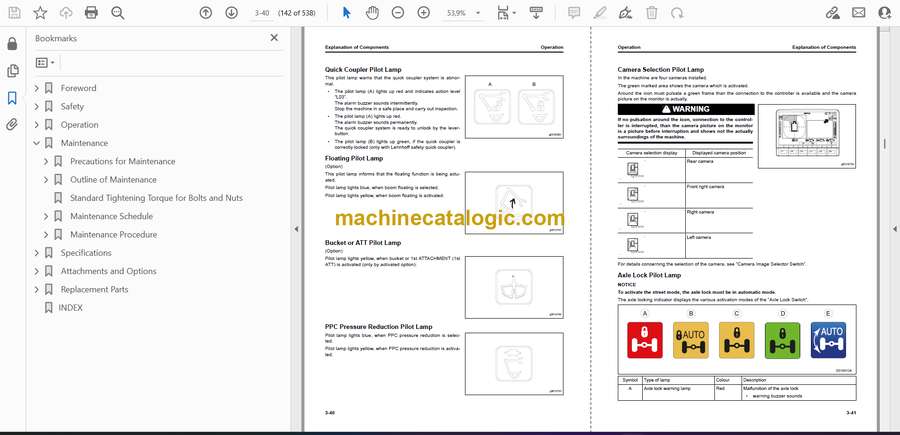This screenshot has height=435, width=900.
Task: Collapse the left navigation pane arrow
Action: (x=296, y=229)
